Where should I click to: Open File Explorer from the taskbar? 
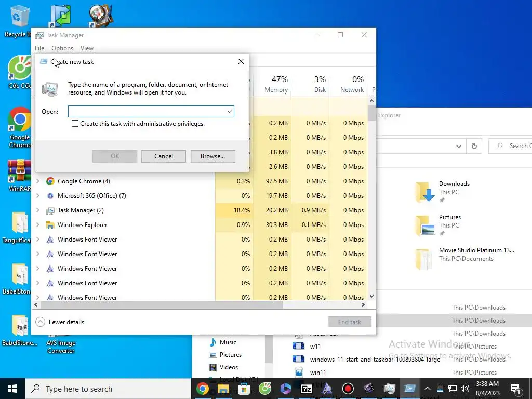[x=223, y=389]
